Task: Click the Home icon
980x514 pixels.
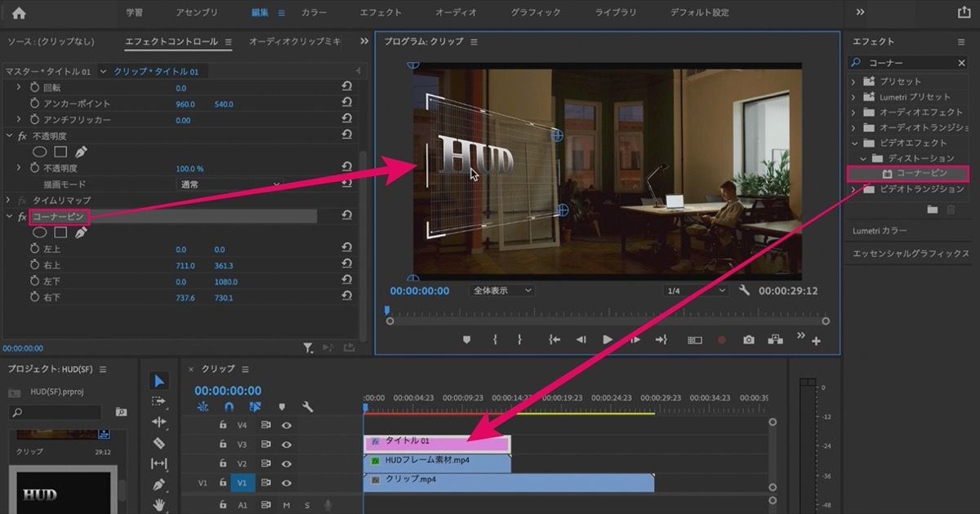Action: point(19,13)
